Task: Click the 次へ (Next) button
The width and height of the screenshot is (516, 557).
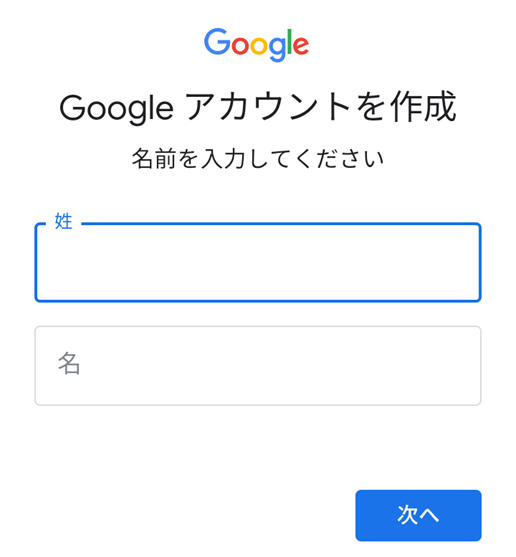Action: point(418,515)
